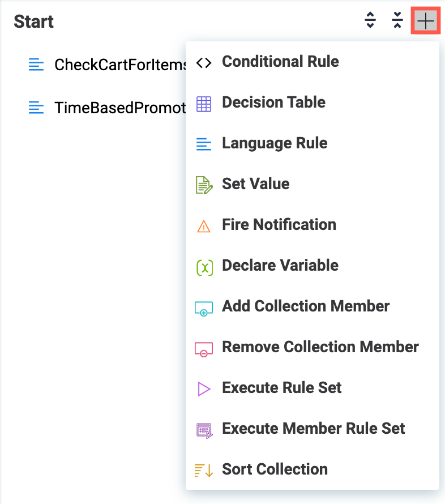Choose Language Rule from the menu
This screenshot has width=445, height=504.
275,143
